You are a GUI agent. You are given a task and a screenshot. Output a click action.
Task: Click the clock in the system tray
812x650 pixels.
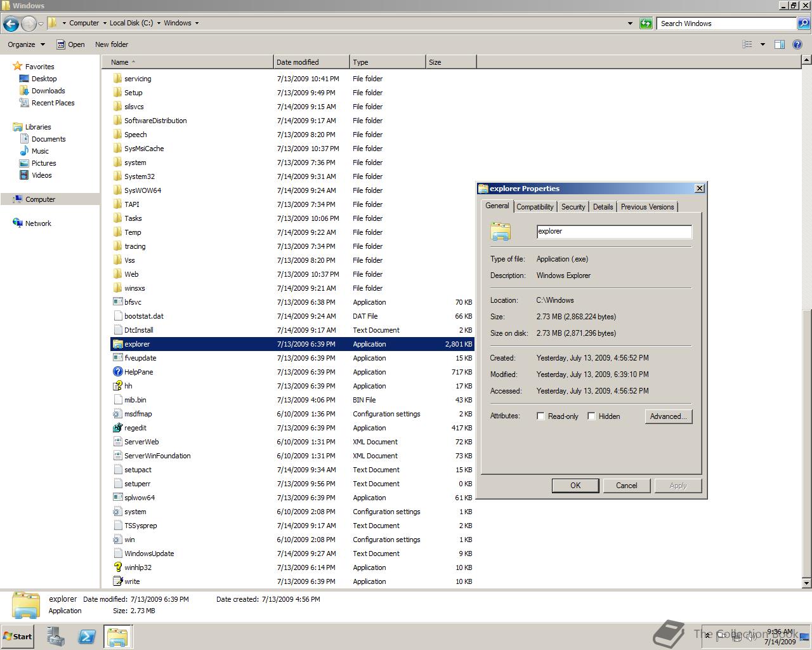pyautogui.click(x=780, y=637)
